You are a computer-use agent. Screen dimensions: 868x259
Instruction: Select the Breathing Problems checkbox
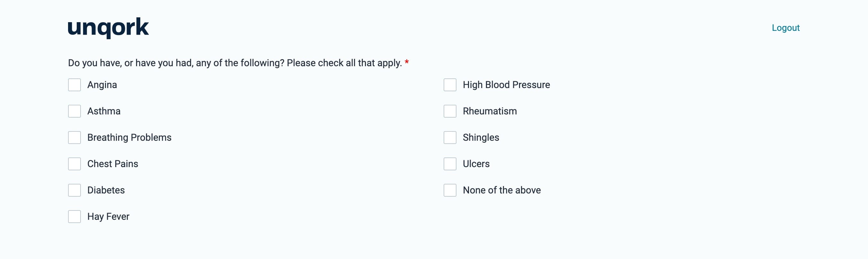(74, 138)
